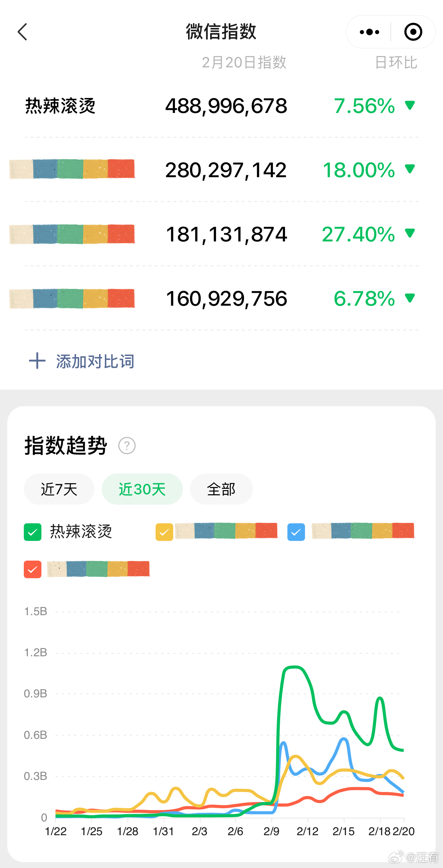Click the down triangle next to 27.40%
The height and width of the screenshot is (868, 443).
[x=410, y=233]
